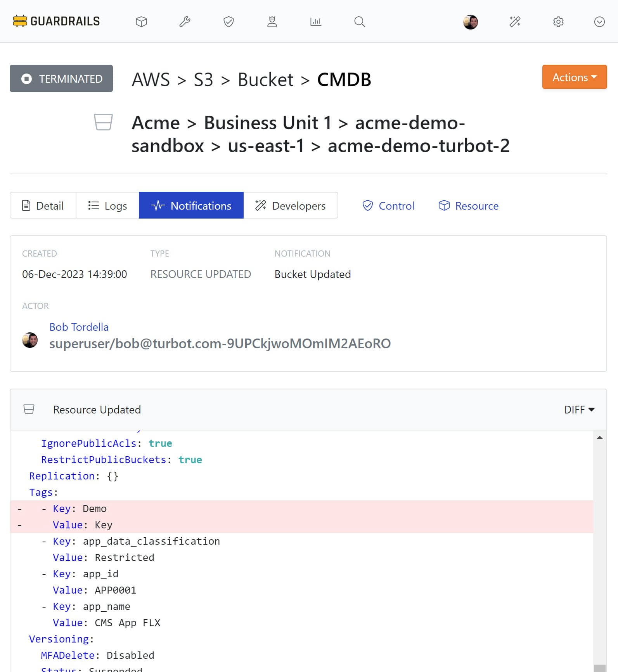618x672 pixels.
Task: Open the Reports bar chart icon
Action: pyautogui.click(x=316, y=22)
